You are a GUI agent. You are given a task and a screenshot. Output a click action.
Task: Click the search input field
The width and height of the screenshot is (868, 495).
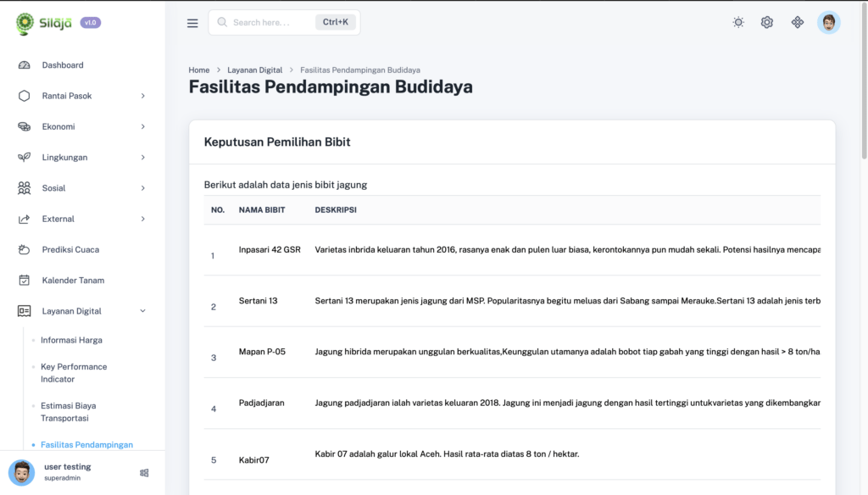263,23
